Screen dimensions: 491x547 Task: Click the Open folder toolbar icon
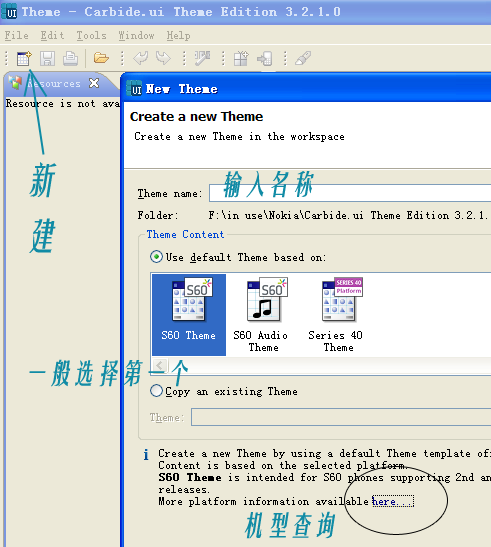(101, 58)
